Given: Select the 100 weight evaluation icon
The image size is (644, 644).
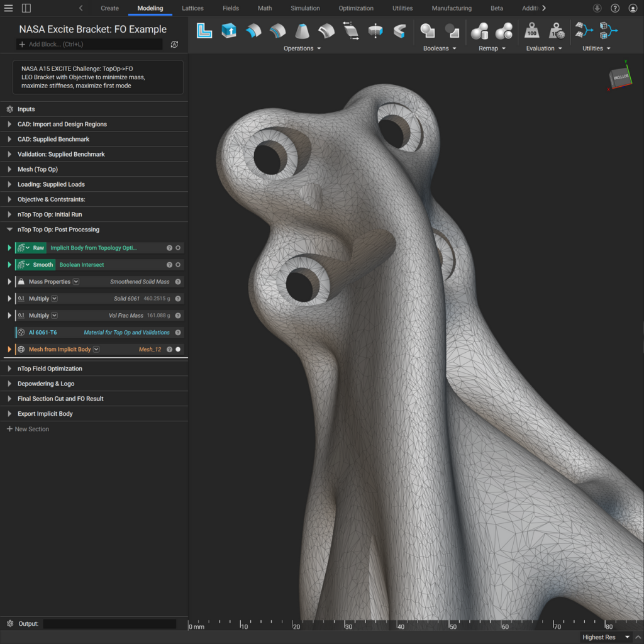Looking at the screenshot, I should point(532,31).
